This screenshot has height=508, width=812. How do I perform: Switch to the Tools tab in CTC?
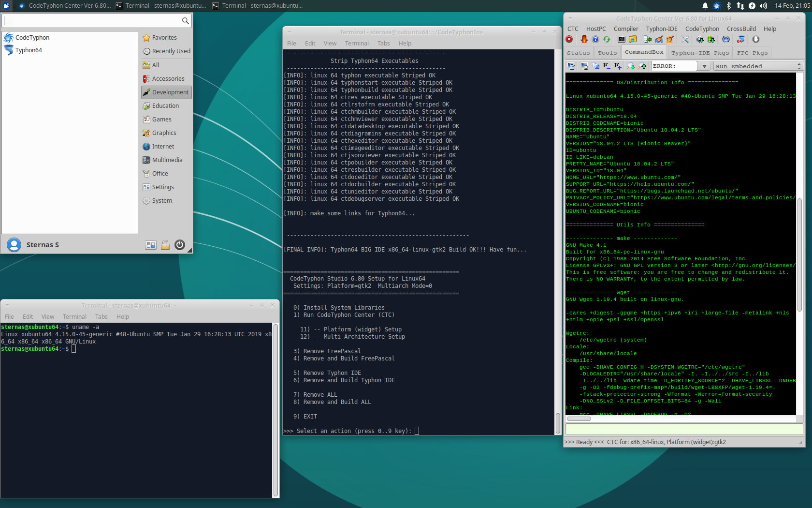607,53
